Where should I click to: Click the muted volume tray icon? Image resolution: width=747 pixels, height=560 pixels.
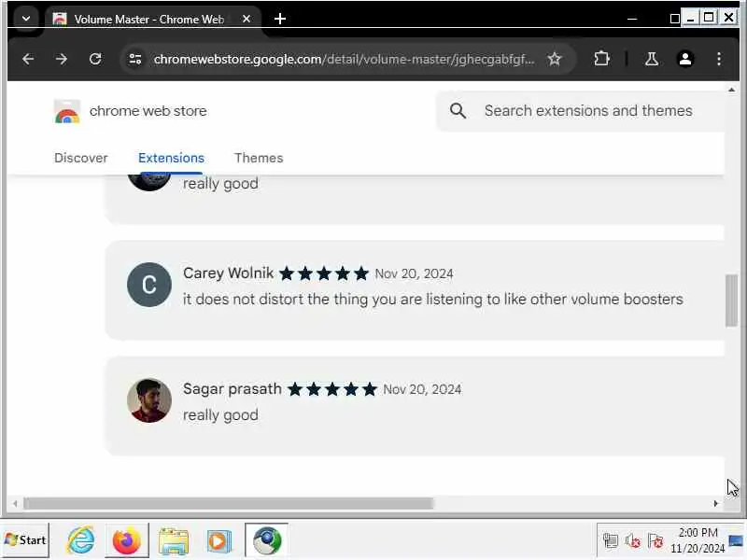click(633, 541)
